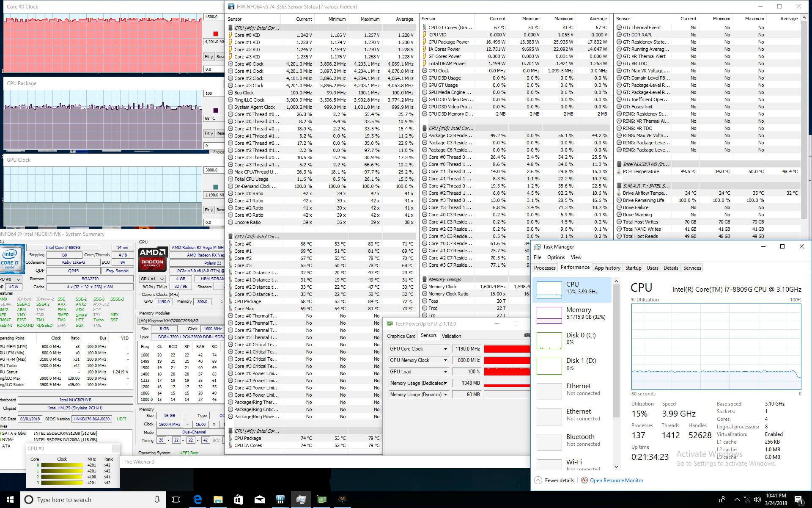
Task: Select Memory in Task Manager sidebar
Action: point(572,315)
